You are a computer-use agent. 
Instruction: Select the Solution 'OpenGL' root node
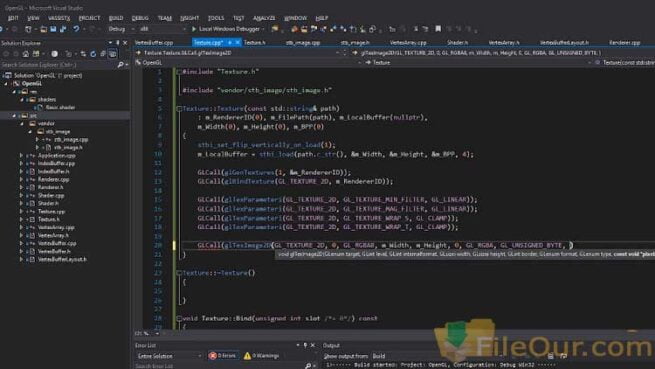[48, 76]
